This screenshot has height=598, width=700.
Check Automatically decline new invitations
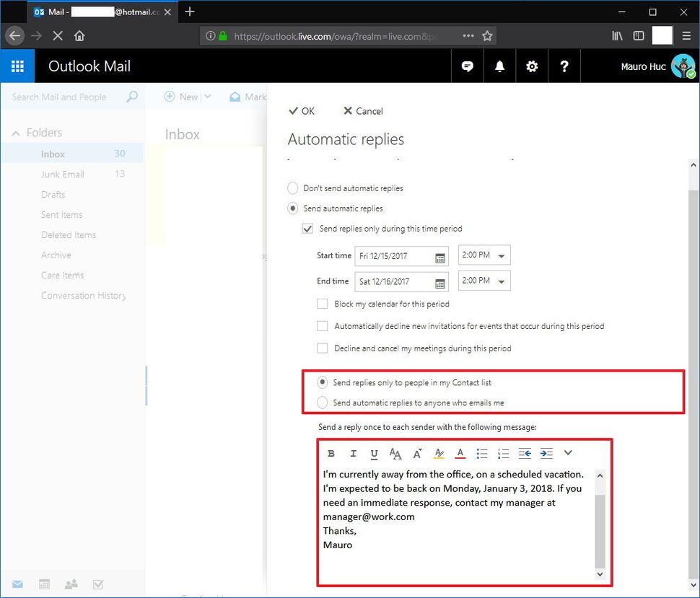pyautogui.click(x=322, y=326)
